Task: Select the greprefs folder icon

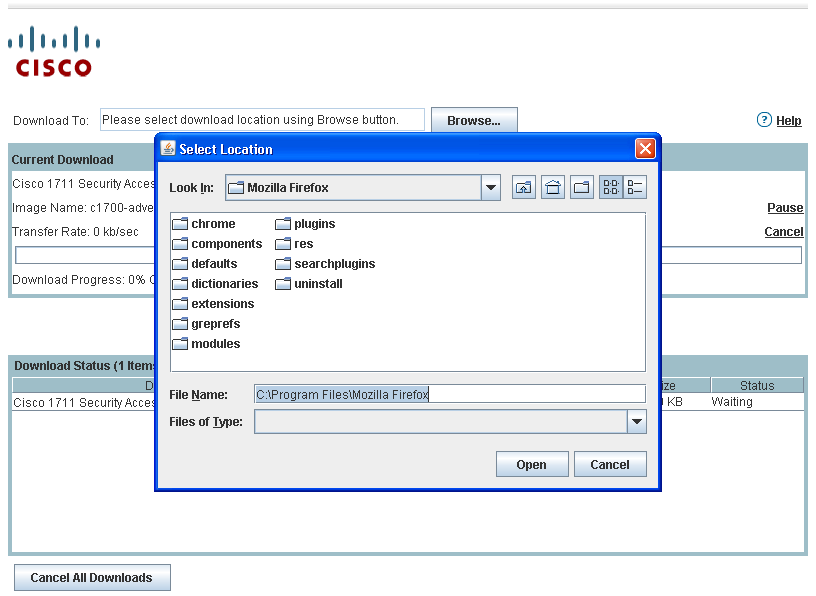Action: [x=180, y=324]
